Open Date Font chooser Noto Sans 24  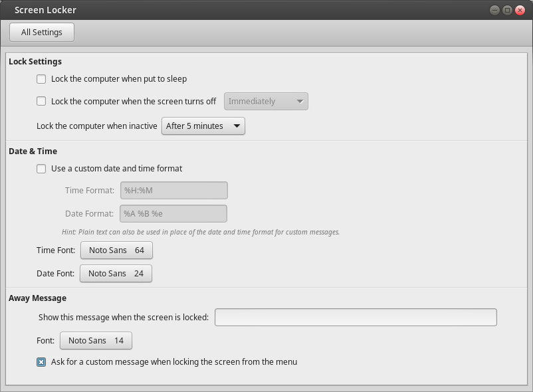[x=116, y=274]
